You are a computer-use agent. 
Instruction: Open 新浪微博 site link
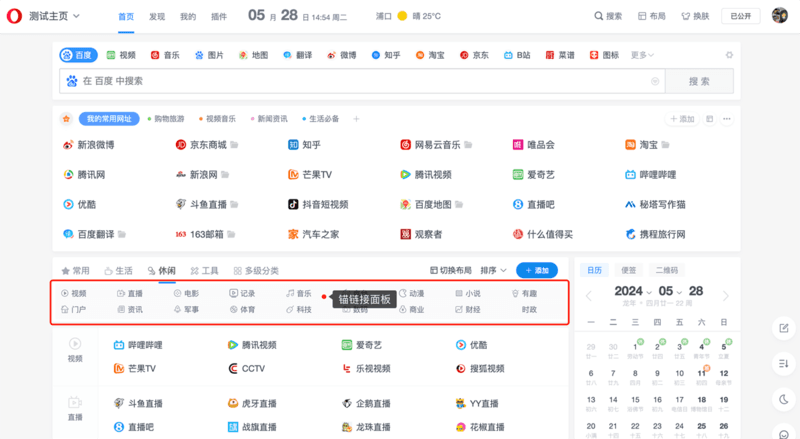(89, 145)
